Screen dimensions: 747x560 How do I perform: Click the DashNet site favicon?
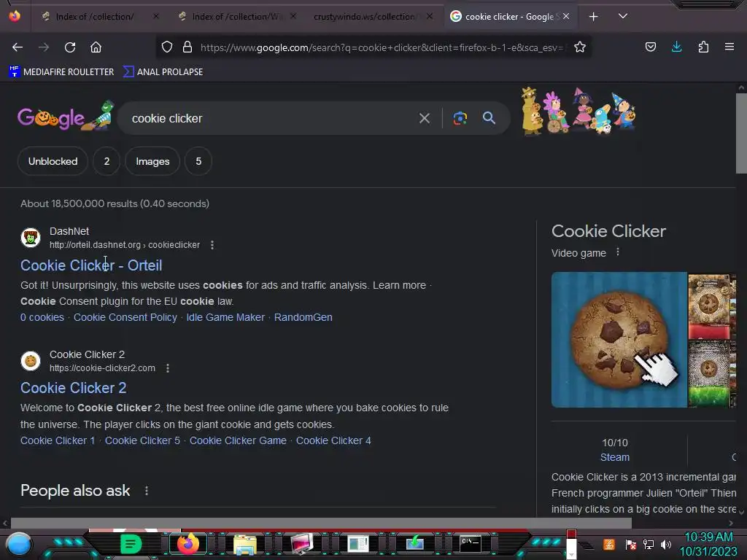[x=31, y=238]
